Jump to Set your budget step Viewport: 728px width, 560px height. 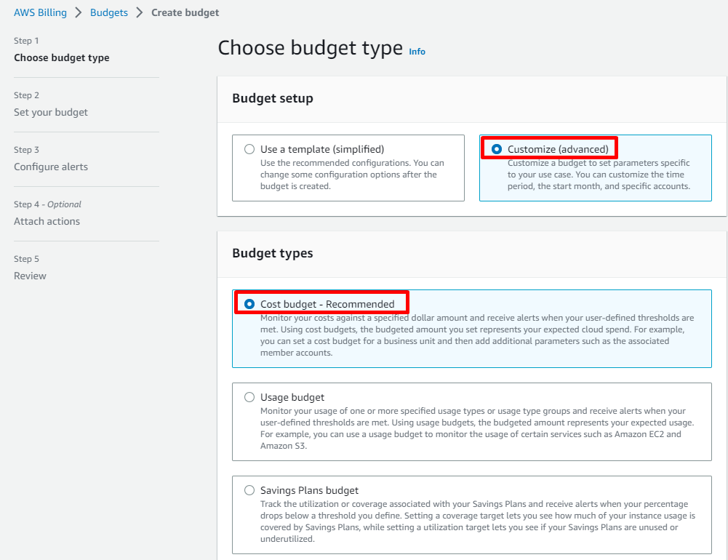coord(51,112)
